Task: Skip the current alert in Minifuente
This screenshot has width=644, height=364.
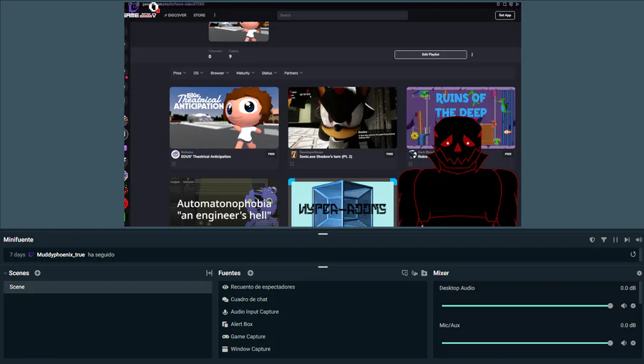Action: (x=627, y=240)
